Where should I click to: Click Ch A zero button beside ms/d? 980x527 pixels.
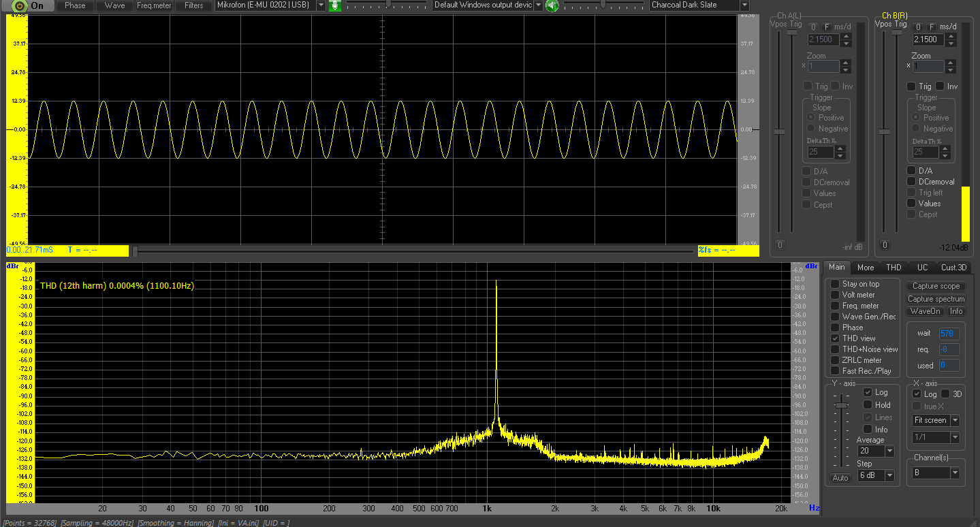pos(812,27)
